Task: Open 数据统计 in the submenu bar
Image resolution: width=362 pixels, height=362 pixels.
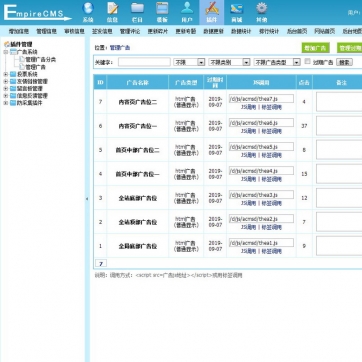Action: pos(241,31)
